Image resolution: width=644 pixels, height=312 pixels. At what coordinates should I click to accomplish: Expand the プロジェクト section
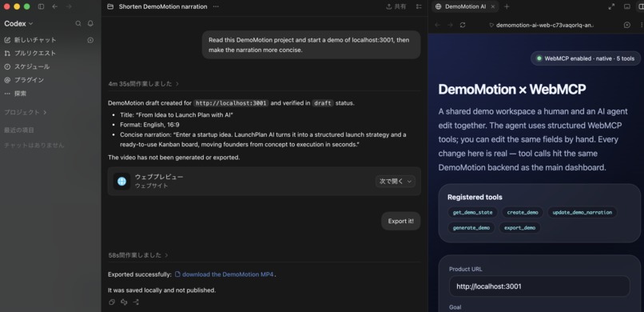tap(26, 112)
